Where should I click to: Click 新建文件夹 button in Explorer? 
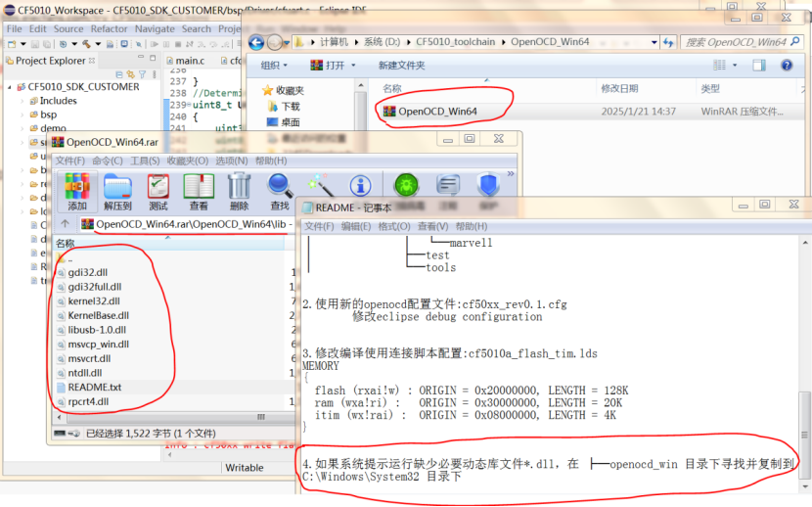tap(401, 66)
